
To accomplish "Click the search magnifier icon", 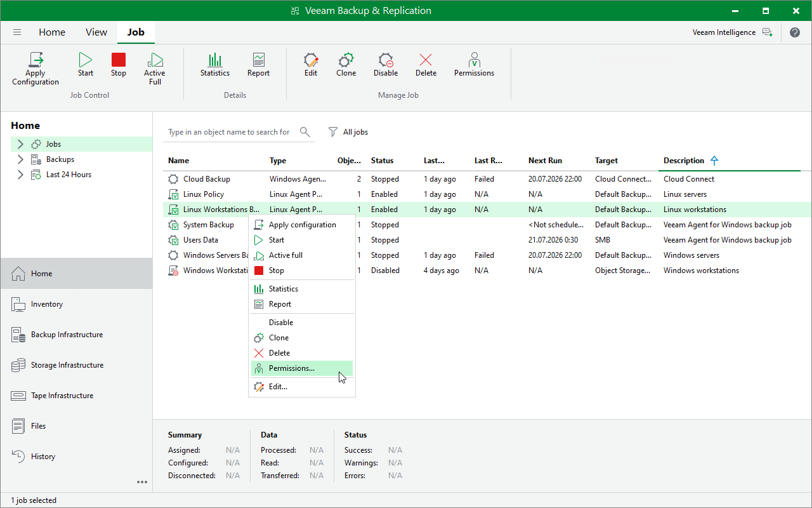I will click(x=305, y=132).
